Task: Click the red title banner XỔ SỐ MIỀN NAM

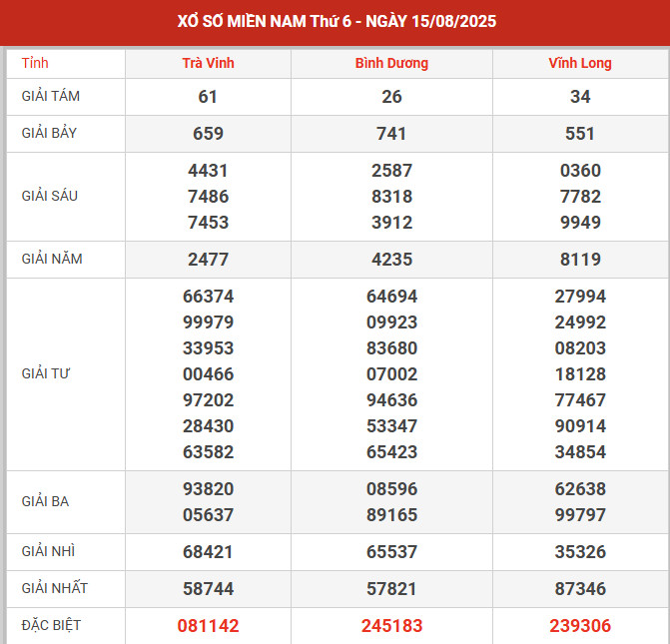Action: (x=335, y=21)
